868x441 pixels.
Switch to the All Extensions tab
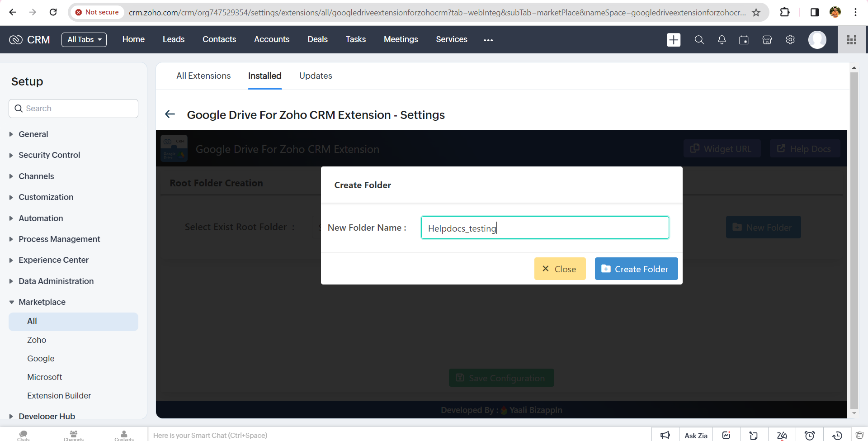point(203,76)
